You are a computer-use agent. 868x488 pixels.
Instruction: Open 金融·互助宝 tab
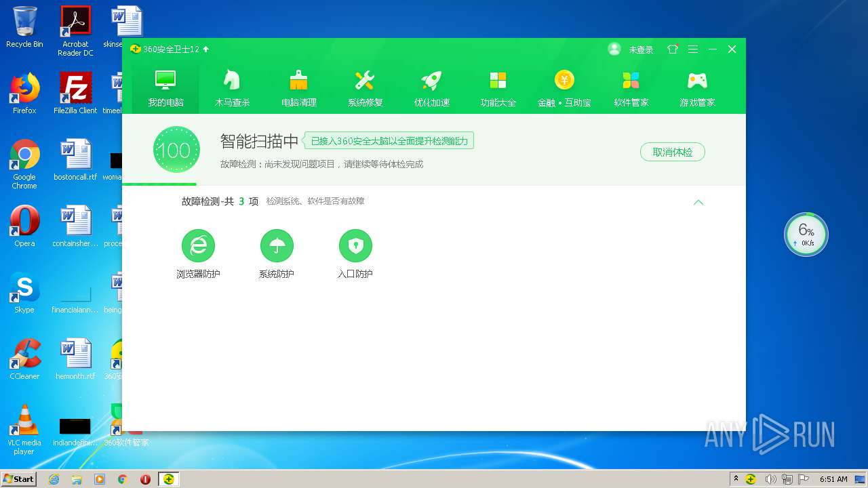(x=564, y=88)
